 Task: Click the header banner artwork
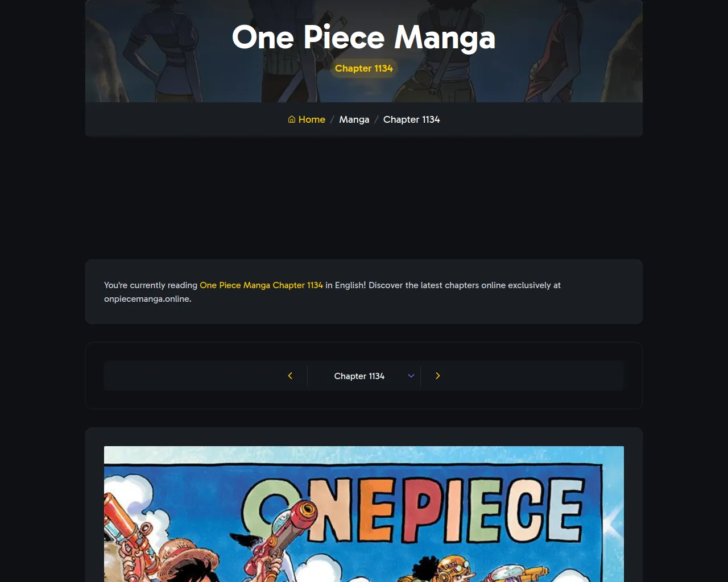click(364, 51)
